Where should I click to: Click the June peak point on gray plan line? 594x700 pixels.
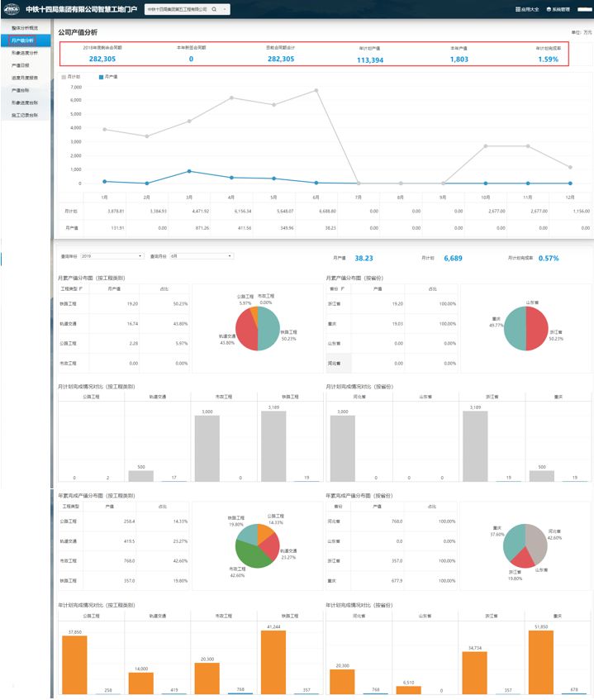(316, 91)
